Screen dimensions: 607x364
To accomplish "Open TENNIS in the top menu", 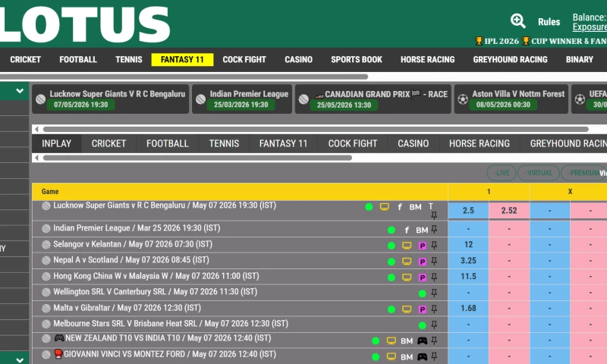I will tap(128, 60).
